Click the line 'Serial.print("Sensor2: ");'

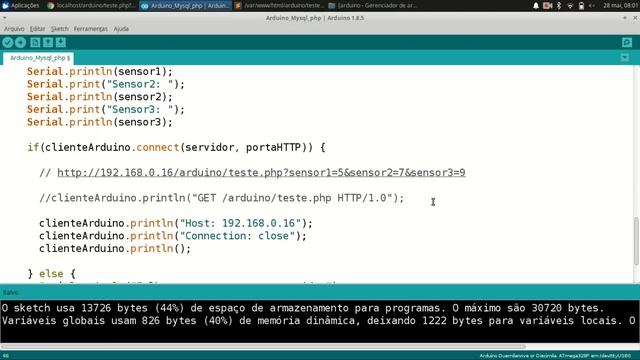[x=106, y=84]
